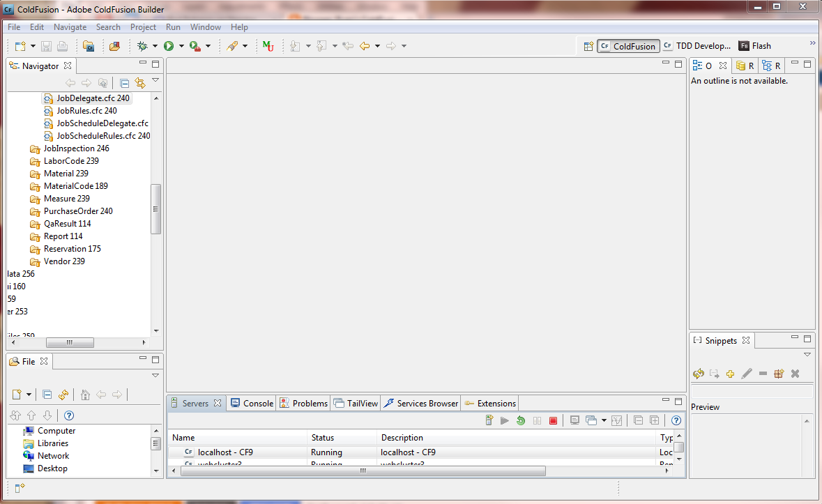Refresh the Snippets list
The image size is (822, 504).
click(698, 374)
